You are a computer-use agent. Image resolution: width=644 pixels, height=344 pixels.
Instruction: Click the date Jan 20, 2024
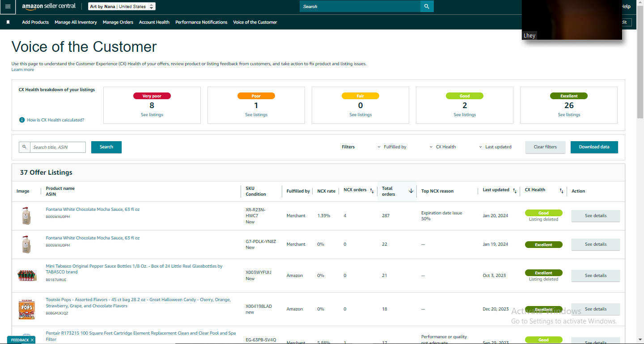coord(496,216)
